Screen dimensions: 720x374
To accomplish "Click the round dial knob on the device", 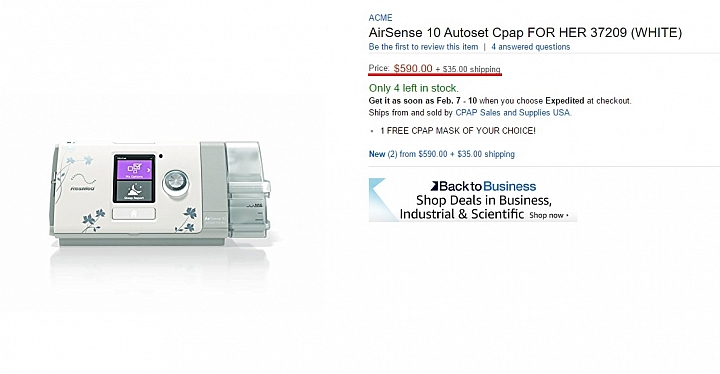I will click(175, 181).
